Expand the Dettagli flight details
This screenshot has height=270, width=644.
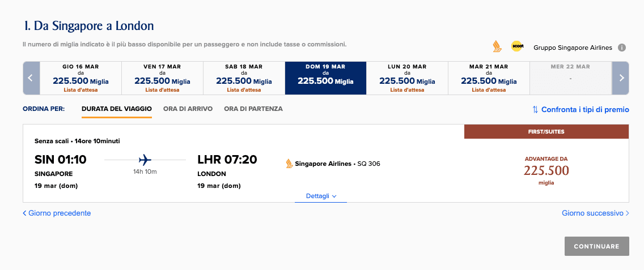click(321, 196)
